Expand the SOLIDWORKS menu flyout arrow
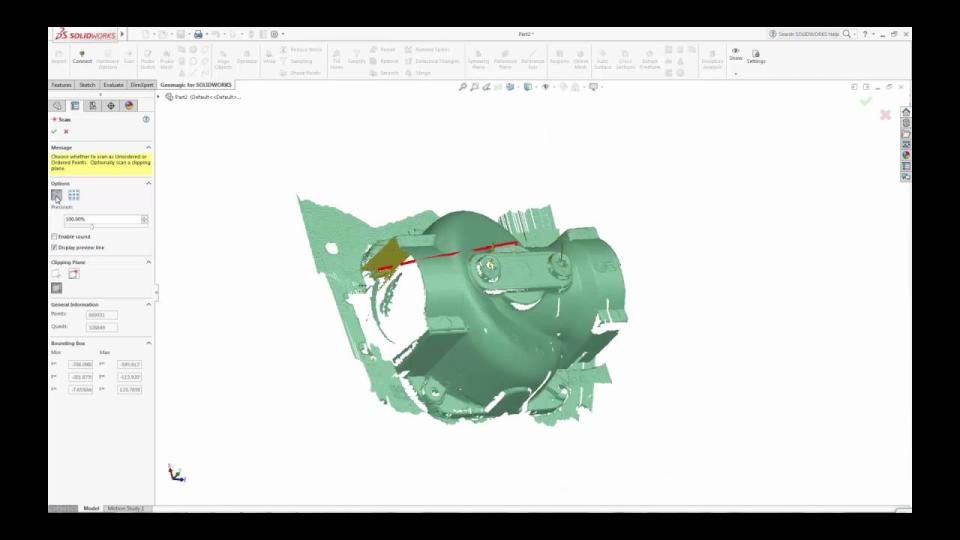Viewport: 960px width, 540px height. [122, 34]
